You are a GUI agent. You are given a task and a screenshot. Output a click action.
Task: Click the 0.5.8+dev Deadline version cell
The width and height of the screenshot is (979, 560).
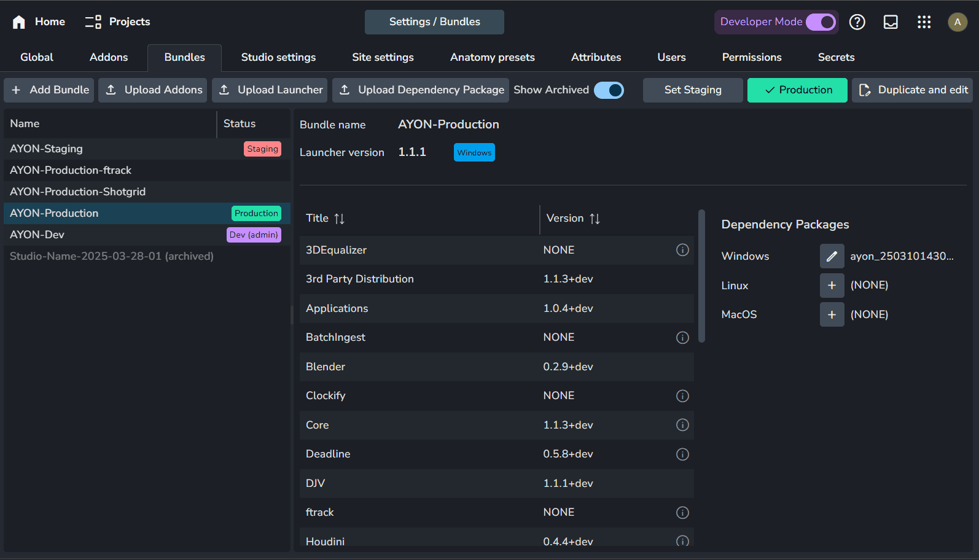point(568,454)
